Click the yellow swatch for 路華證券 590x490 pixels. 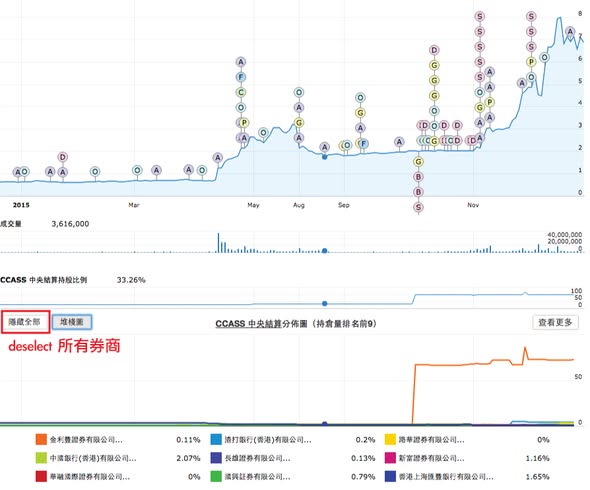[390, 440]
